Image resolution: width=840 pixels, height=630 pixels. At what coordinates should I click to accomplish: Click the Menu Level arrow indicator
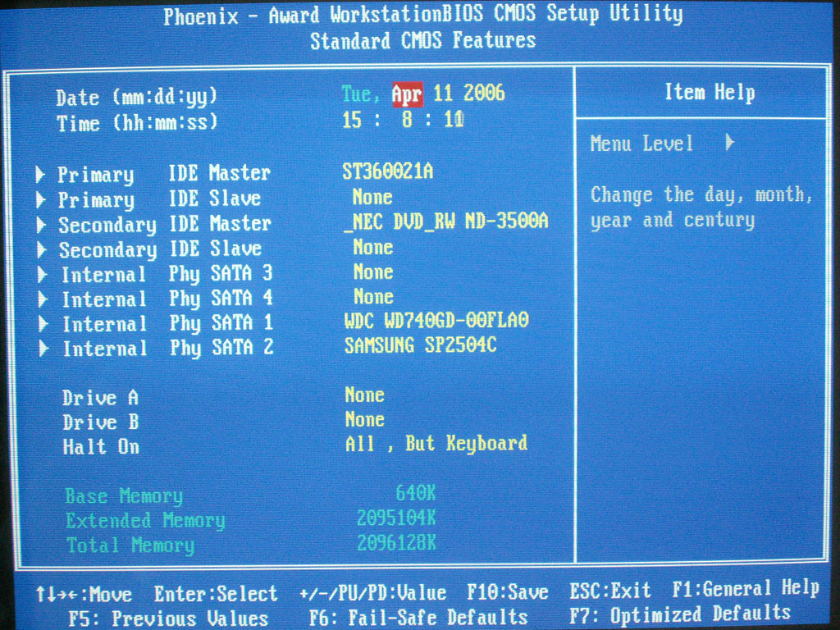[729, 143]
